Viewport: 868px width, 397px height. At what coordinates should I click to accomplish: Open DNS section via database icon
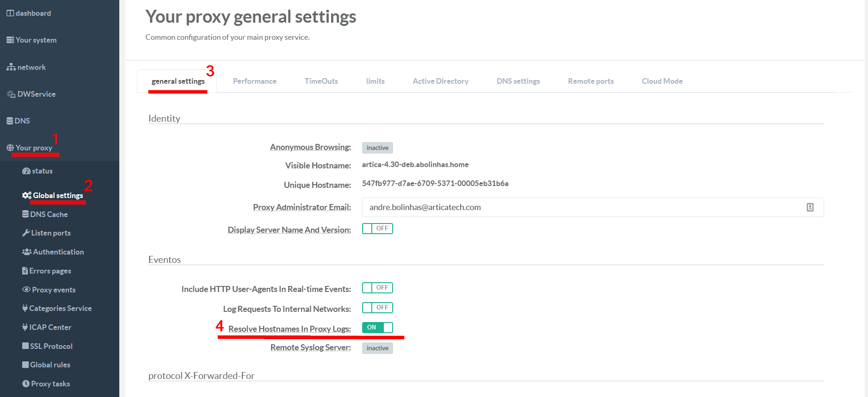tap(10, 121)
